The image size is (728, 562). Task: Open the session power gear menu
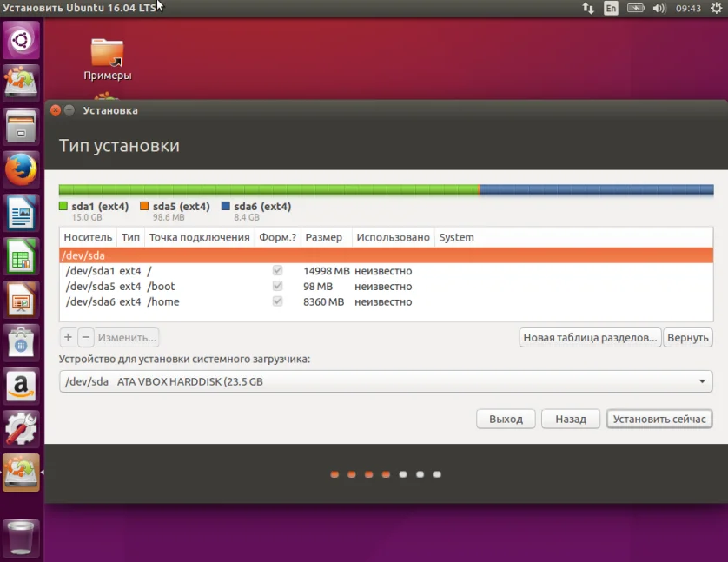[x=717, y=9]
